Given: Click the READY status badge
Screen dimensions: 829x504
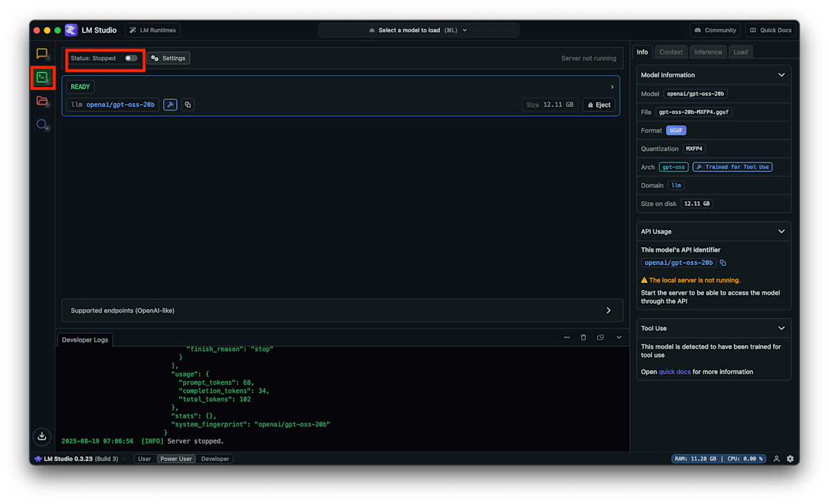Looking at the screenshot, I should (x=80, y=87).
